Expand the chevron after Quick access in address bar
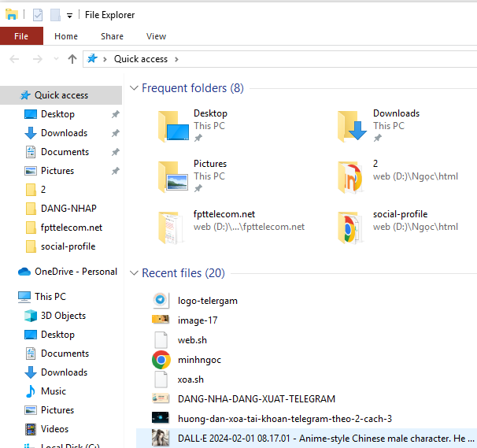 pyautogui.click(x=176, y=59)
